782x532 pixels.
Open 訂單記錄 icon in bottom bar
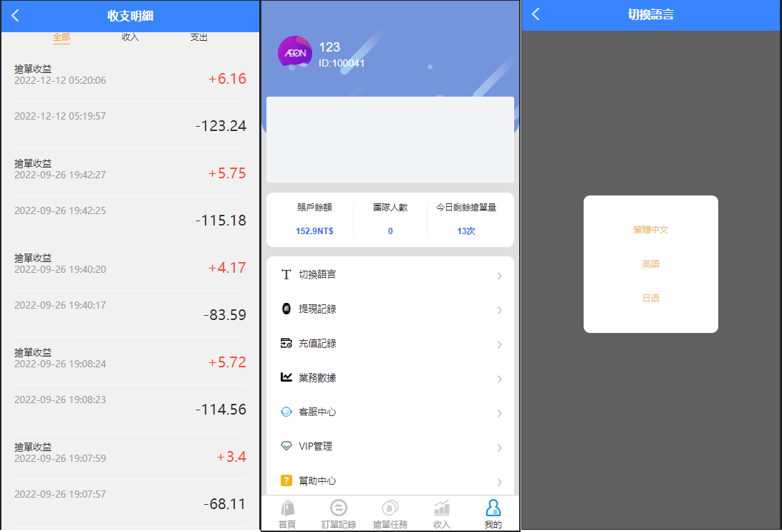339,508
